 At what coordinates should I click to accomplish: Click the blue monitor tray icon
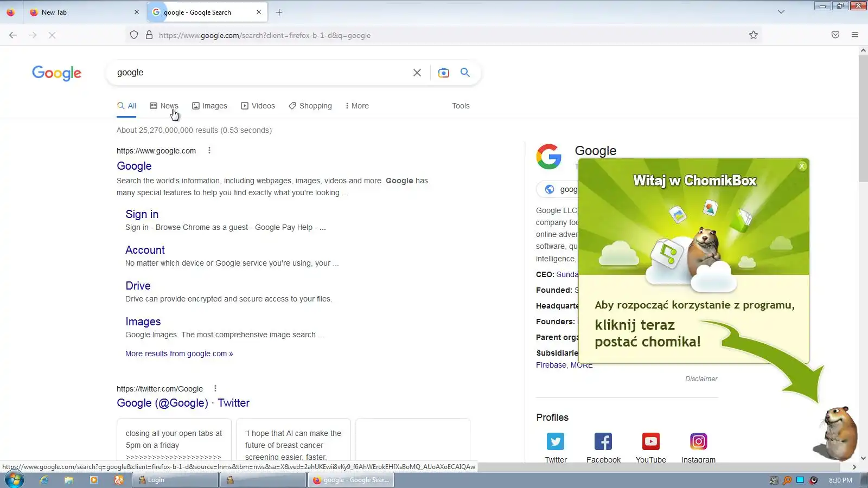800,480
